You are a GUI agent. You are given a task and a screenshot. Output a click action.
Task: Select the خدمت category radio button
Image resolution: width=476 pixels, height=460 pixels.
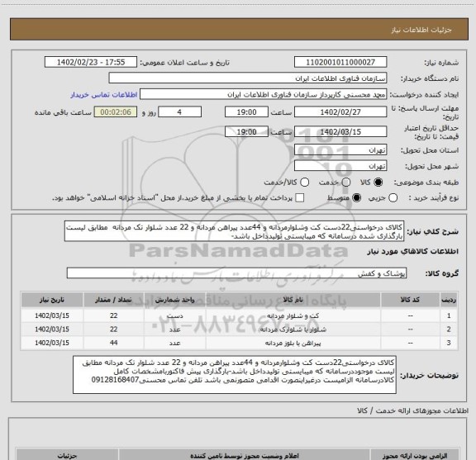pos(346,183)
